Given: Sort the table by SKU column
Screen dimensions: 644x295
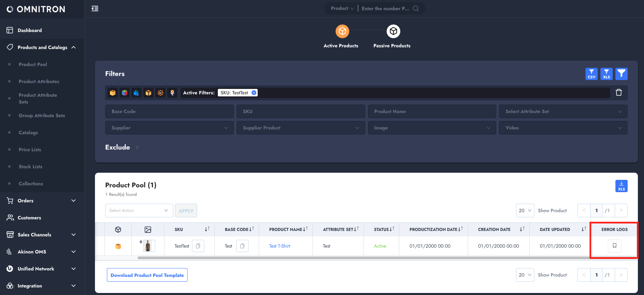Looking at the screenshot, I should 207,229.
